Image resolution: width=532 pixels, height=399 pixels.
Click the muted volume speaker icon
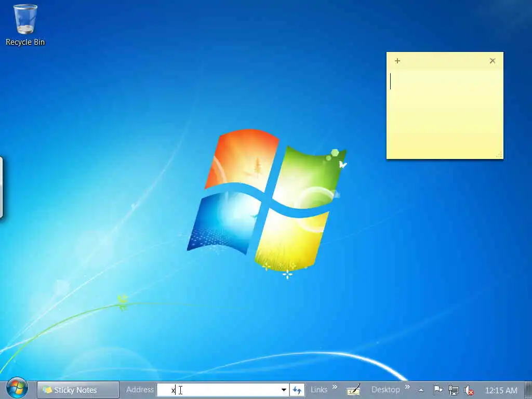[x=469, y=391]
